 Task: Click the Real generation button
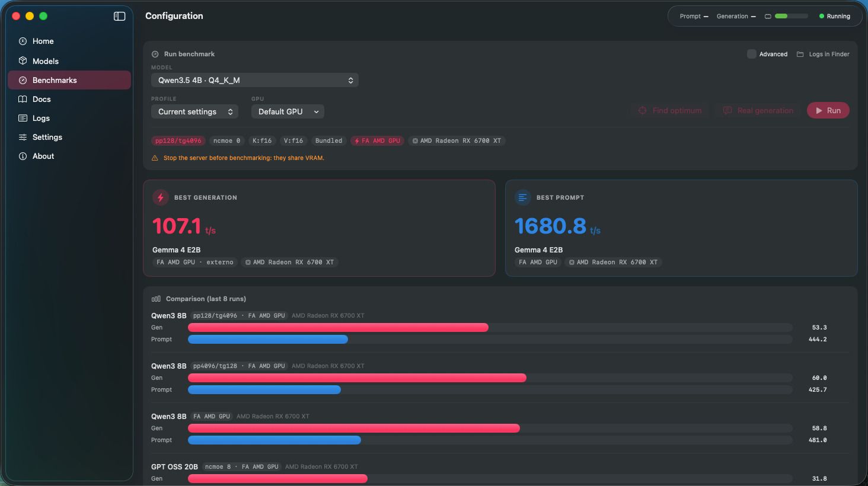click(758, 110)
